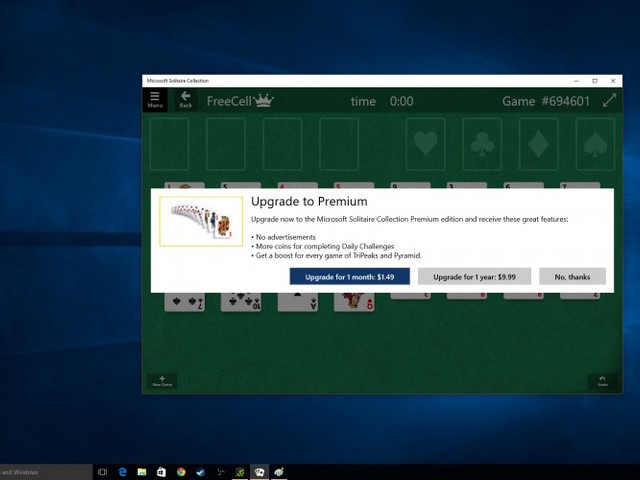The width and height of the screenshot is (640, 480).
Task: Click 'More coins for completing Daily Challenges' text
Action: [x=325, y=246]
